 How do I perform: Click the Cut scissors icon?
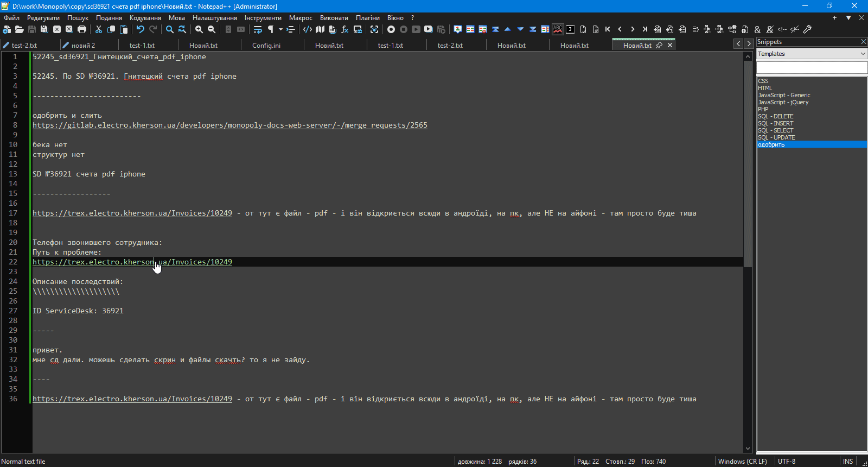tap(99, 29)
